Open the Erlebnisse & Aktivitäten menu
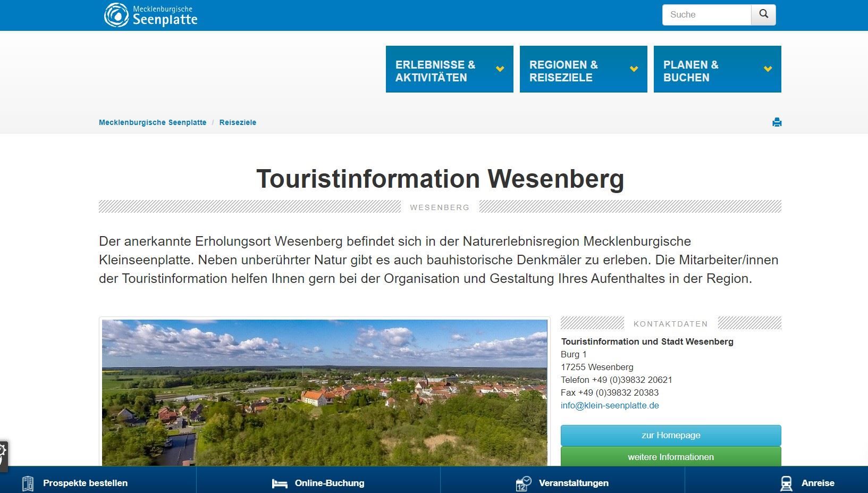Viewport: 868px width, 493px height. coord(450,69)
